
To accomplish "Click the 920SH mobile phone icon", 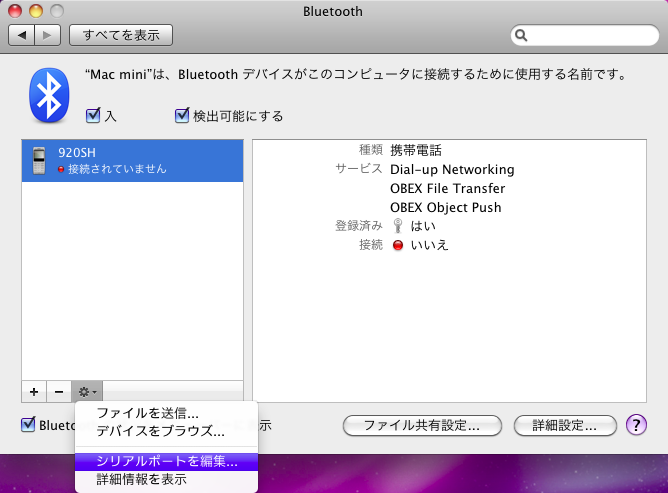I will click(x=39, y=161).
